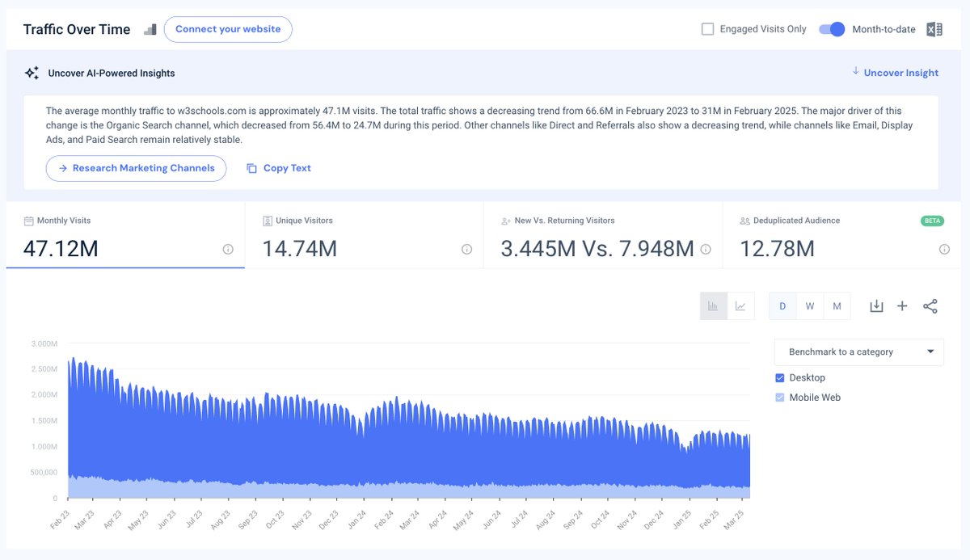970x560 pixels.
Task: Click the Unique Visitors info icon
Action: (x=466, y=249)
